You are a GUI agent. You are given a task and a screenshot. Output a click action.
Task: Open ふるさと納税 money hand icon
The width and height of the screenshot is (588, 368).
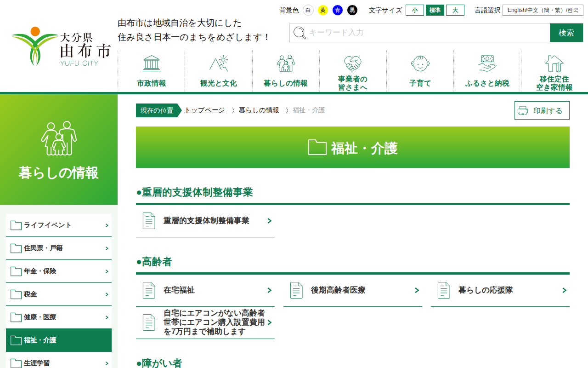coord(487,63)
